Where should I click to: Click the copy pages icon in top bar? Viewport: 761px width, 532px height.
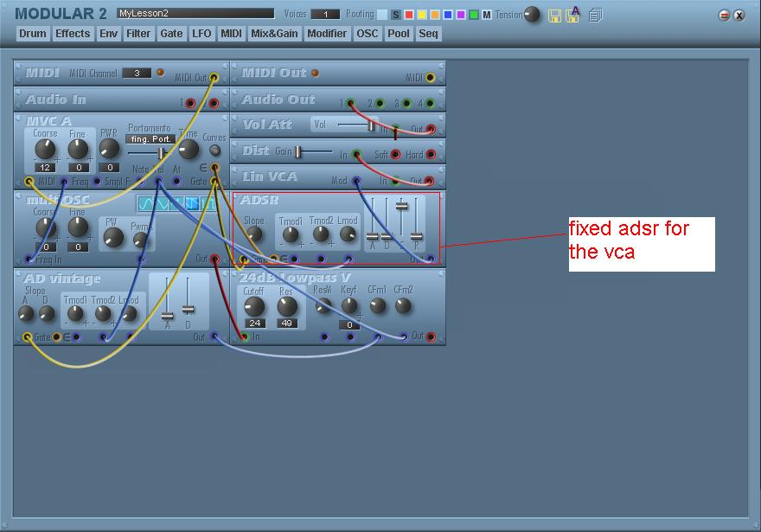pos(596,16)
